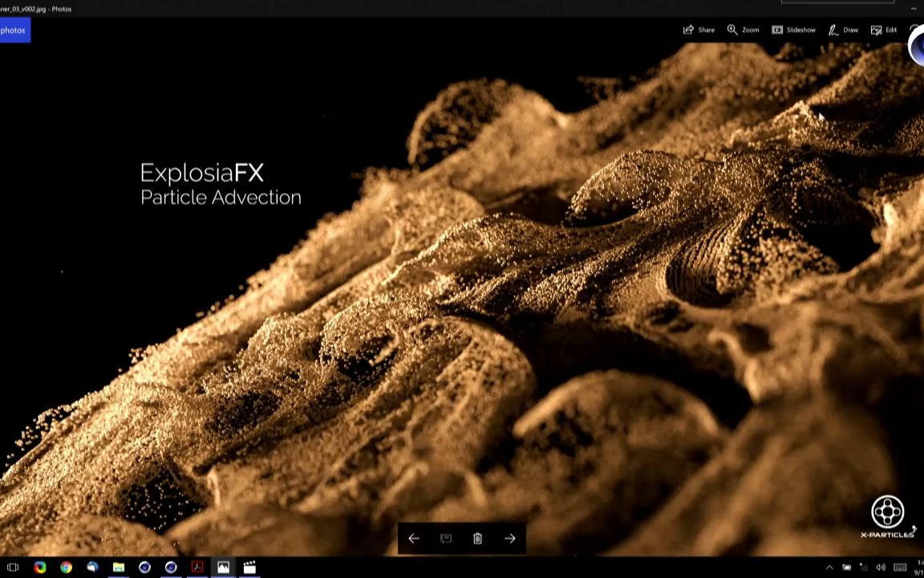The image size is (924, 578).
Task: Open File Explorer from the taskbar
Action: pyautogui.click(x=119, y=568)
